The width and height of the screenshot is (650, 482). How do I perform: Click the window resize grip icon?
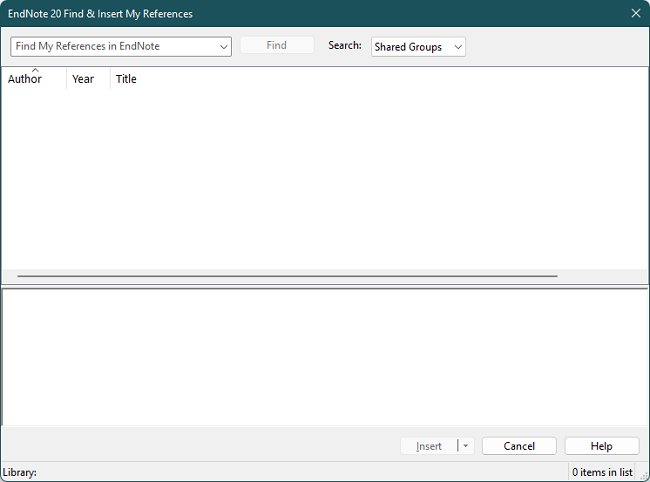pos(645,477)
